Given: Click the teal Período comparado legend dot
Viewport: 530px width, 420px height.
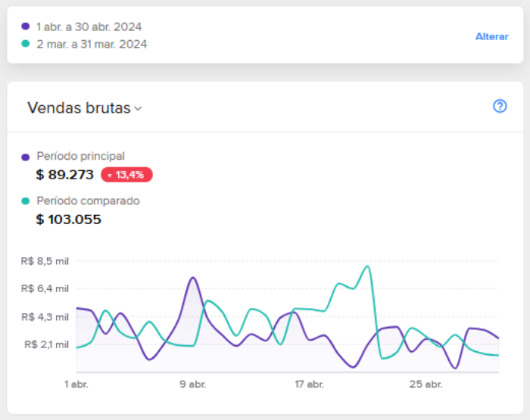Looking at the screenshot, I should (25, 201).
